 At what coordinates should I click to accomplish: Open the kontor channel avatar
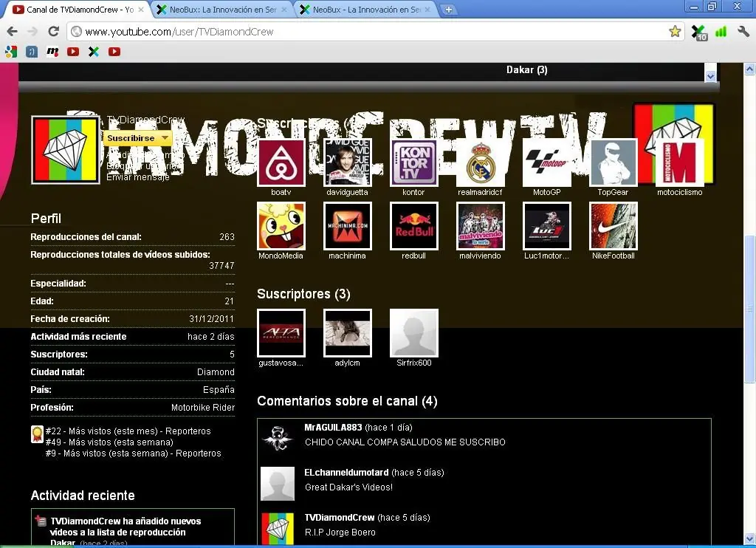pos(413,162)
